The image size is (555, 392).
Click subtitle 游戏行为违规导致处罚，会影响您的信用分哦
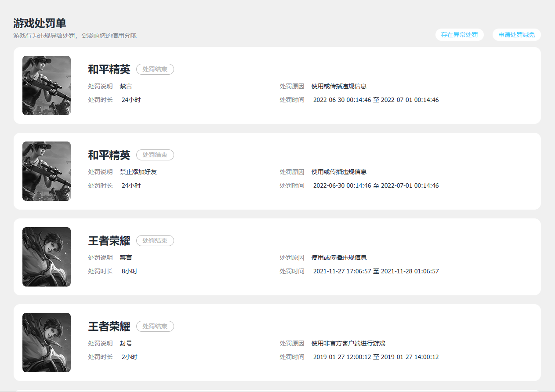pos(75,36)
